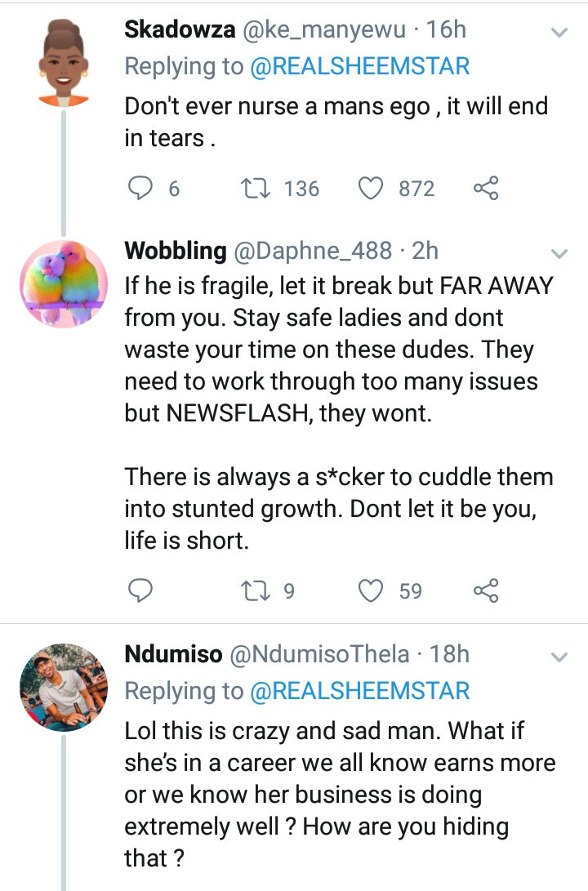588x891 pixels.
Task: Open the chevron menu on Ndumiso's tweet
Action: (x=559, y=657)
